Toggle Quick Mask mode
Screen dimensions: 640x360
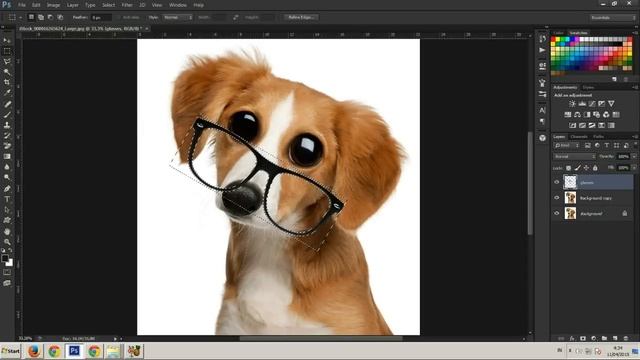(x=7, y=272)
